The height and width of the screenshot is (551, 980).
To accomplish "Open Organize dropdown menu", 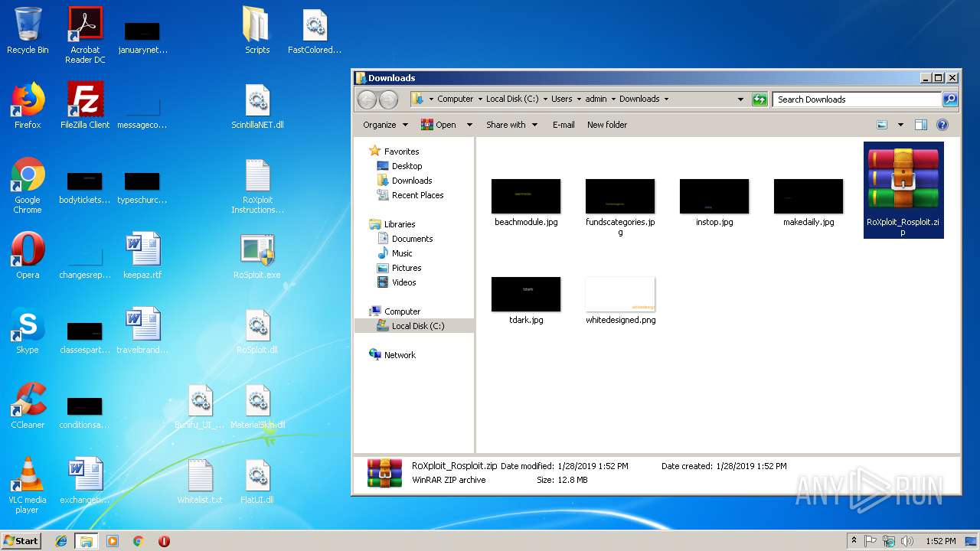I will tap(386, 125).
